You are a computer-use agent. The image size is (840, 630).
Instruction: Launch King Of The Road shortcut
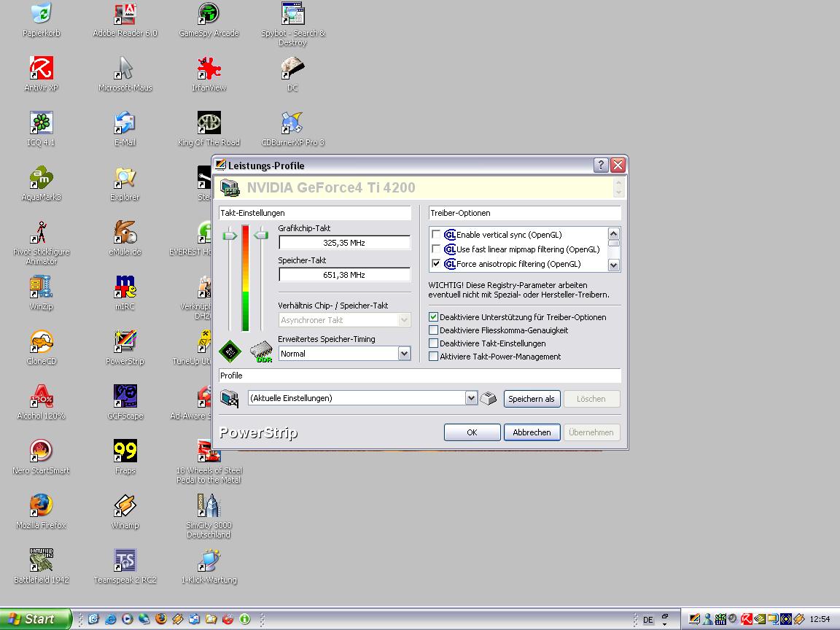[209, 122]
